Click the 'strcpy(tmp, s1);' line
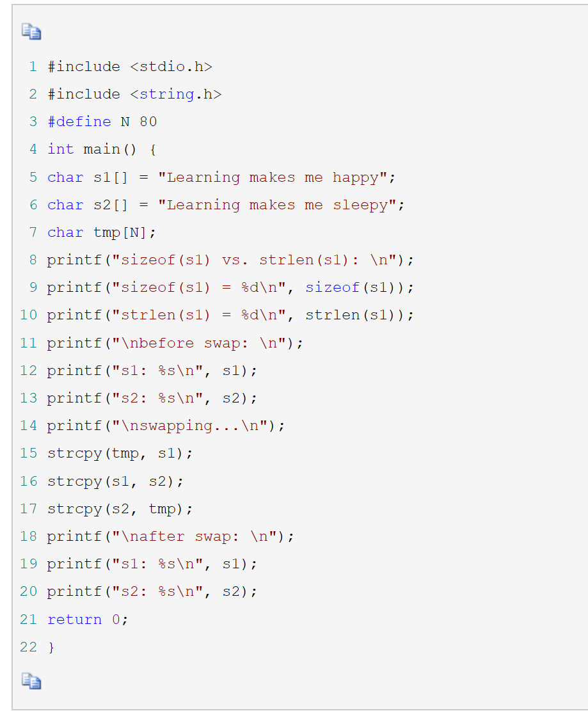The image size is (588, 711). (120, 453)
